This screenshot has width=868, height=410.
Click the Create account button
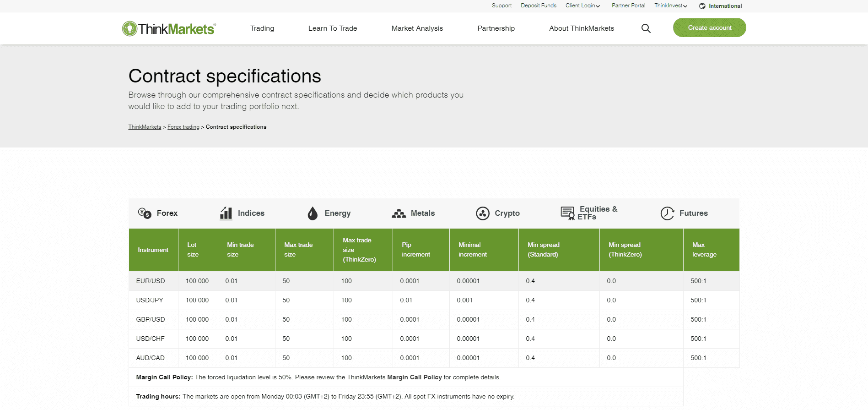pos(709,27)
